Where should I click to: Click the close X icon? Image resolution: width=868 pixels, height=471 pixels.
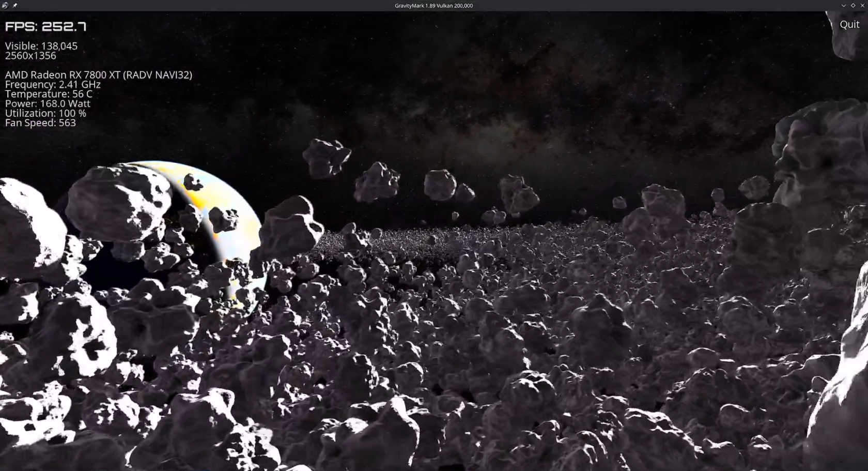click(861, 6)
